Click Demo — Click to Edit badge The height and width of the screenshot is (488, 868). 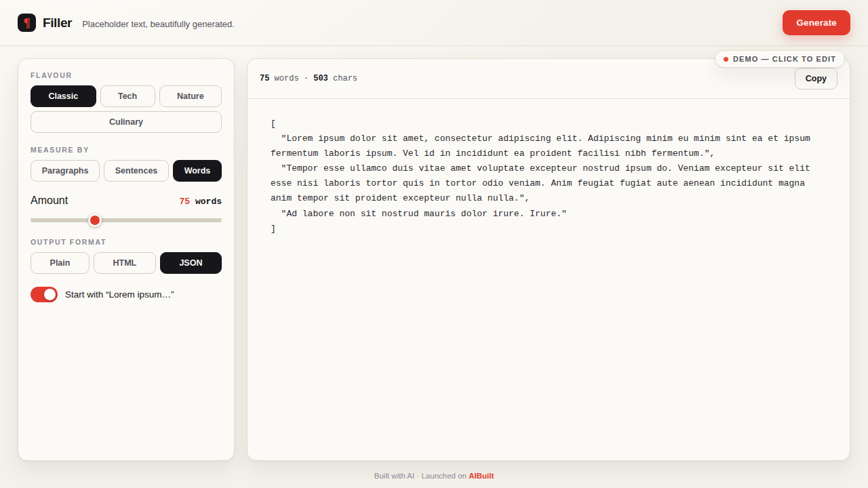[780, 59]
